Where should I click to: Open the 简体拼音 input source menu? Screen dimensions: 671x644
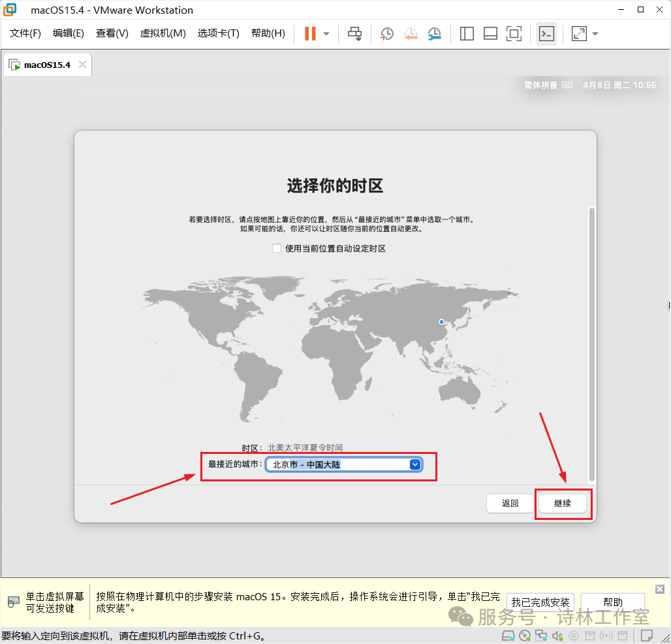(540, 85)
